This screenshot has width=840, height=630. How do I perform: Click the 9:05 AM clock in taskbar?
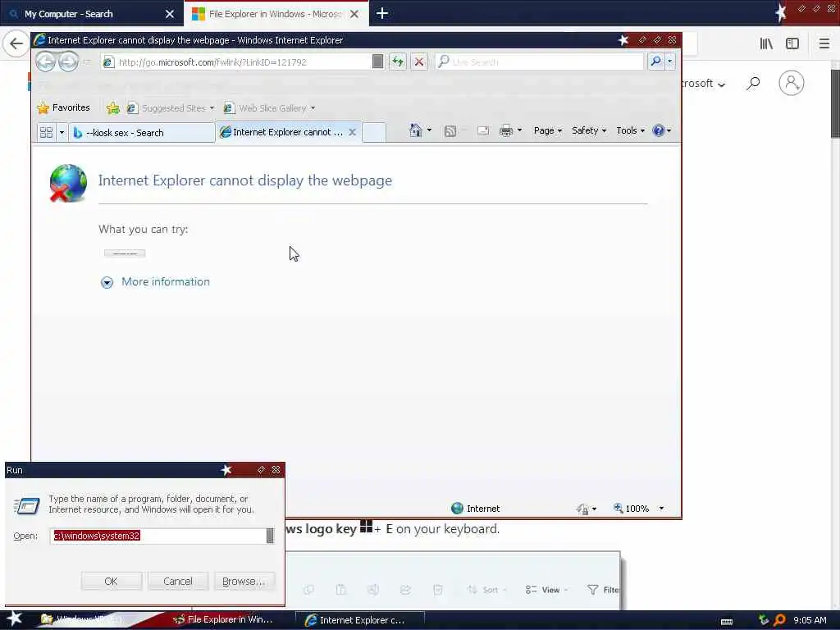[x=810, y=620]
